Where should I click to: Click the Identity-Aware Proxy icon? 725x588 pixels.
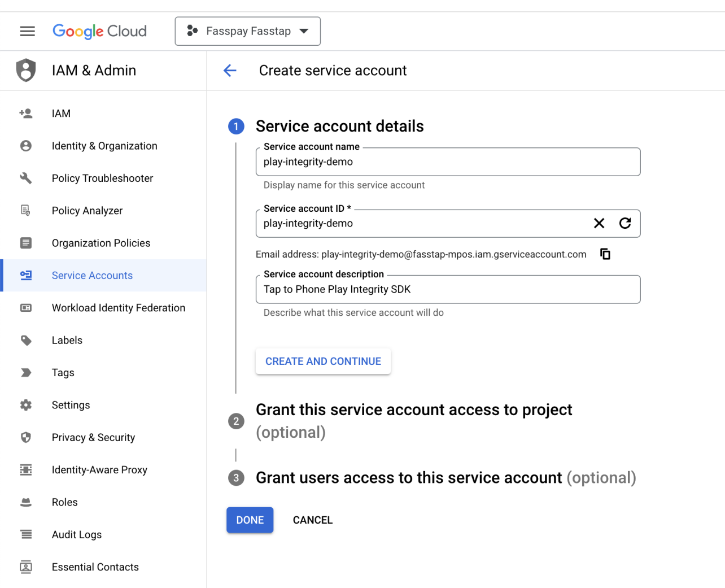pyautogui.click(x=26, y=470)
